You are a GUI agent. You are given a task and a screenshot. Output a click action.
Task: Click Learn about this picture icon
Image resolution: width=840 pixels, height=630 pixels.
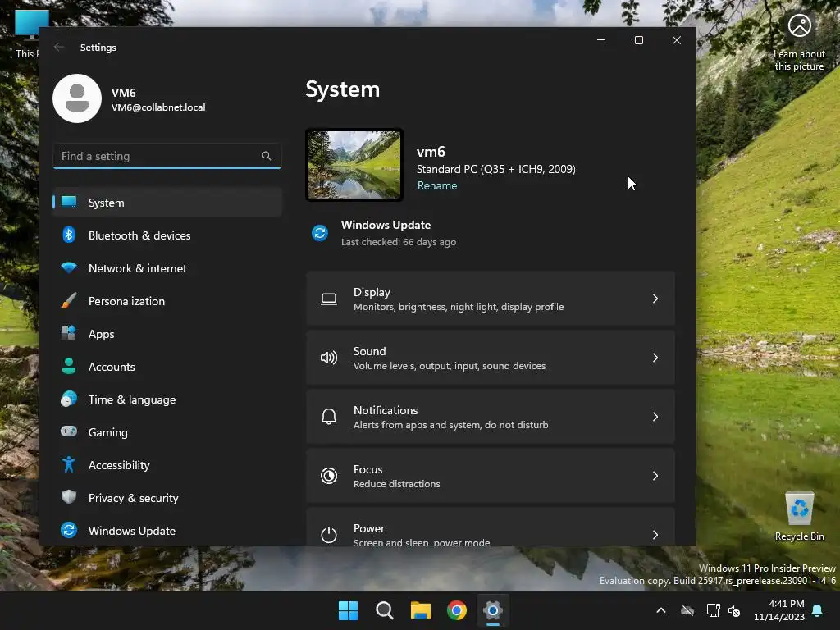pos(799,25)
